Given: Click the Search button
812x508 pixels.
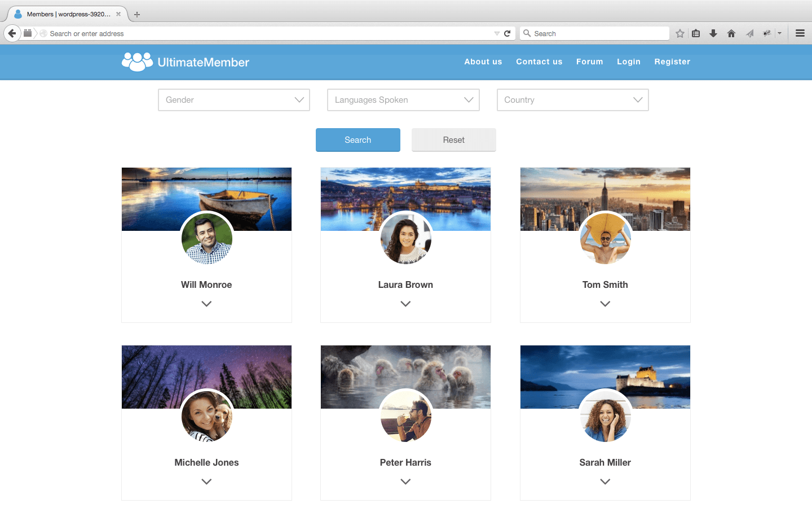Looking at the screenshot, I should coord(358,139).
